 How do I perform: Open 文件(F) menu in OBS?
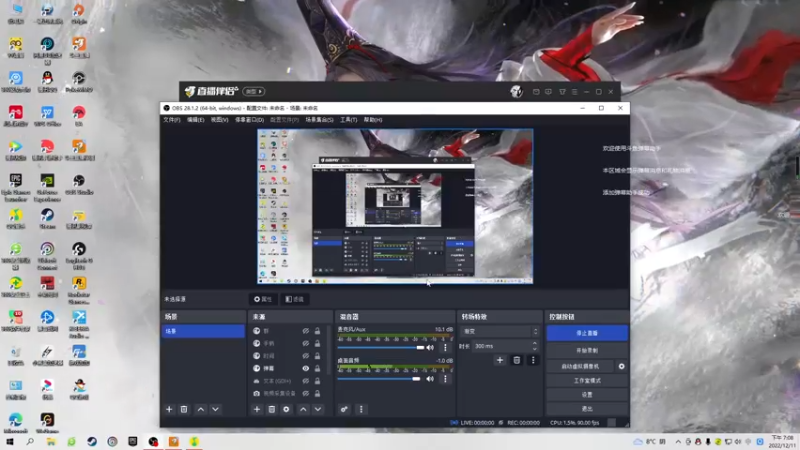click(x=172, y=120)
